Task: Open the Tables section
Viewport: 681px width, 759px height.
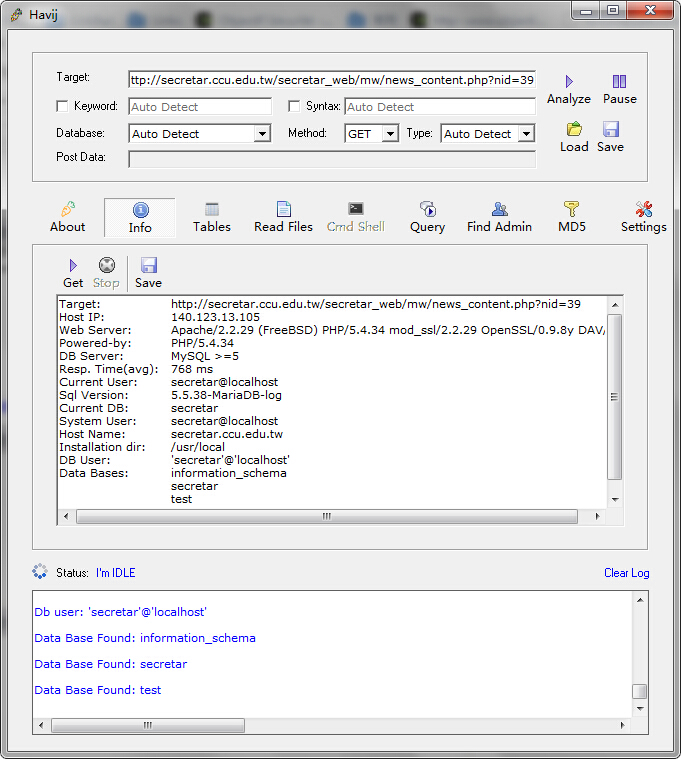Action: [x=212, y=217]
